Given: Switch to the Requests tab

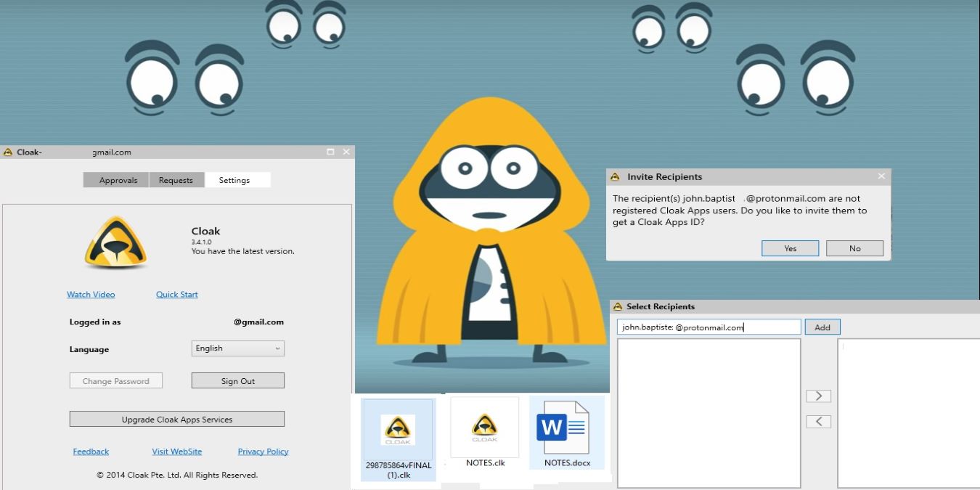Looking at the screenshot, I should 176,179.
